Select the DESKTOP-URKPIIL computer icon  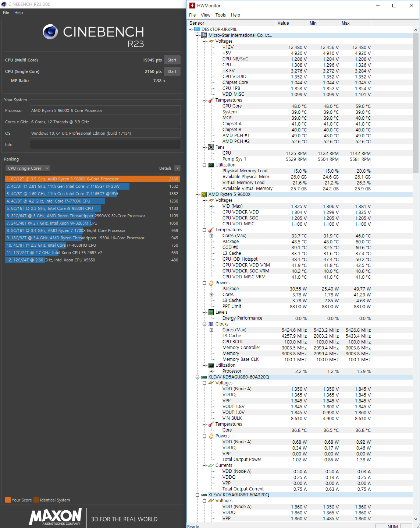pos(197,29)
